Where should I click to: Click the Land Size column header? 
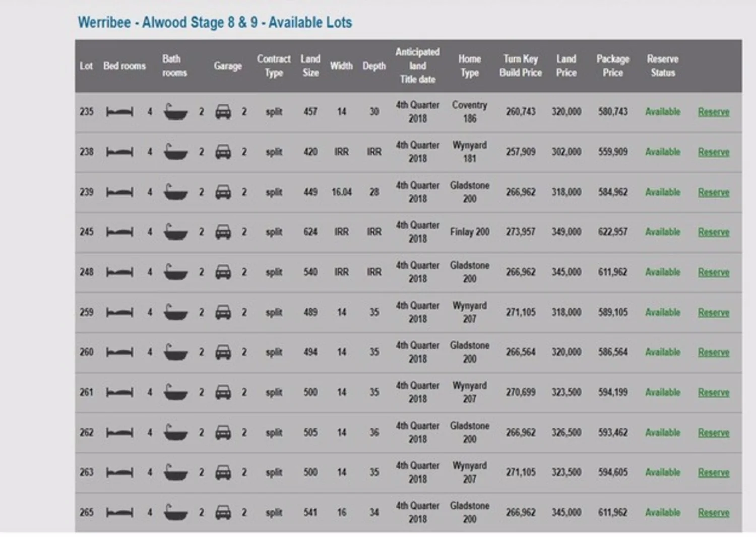310,66
